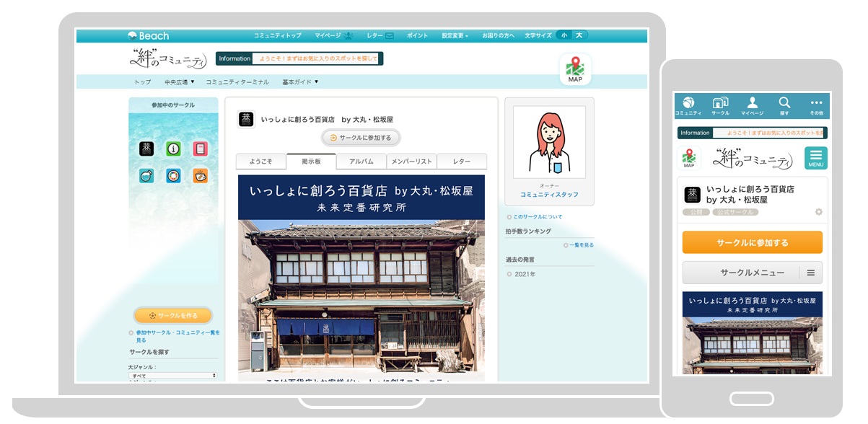Switch to レター tab in circle
Viewport: 868px width, 424px height.
tap(462, 162)
